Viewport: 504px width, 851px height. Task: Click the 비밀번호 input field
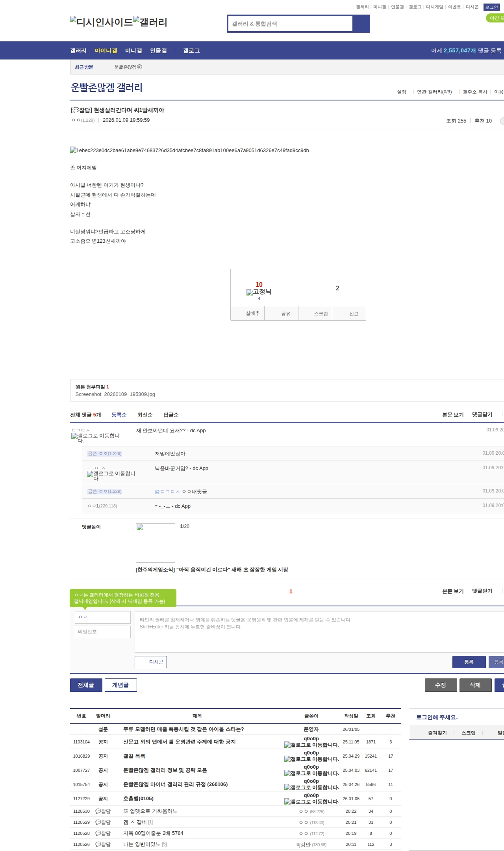pos(103,632)
